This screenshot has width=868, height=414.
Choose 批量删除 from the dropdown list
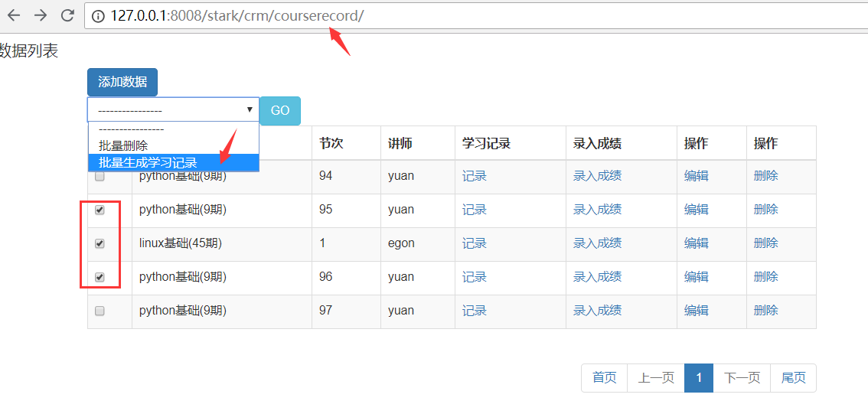173,145
